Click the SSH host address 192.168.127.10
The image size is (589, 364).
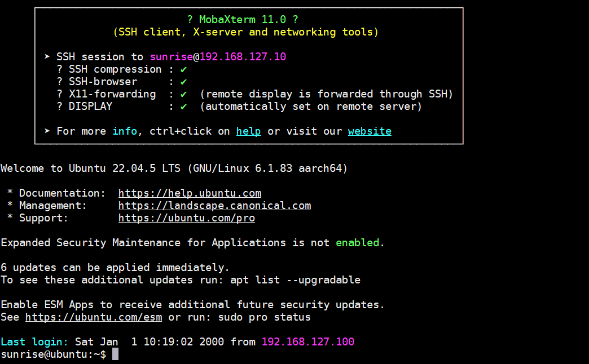click(x=243, y=57)
